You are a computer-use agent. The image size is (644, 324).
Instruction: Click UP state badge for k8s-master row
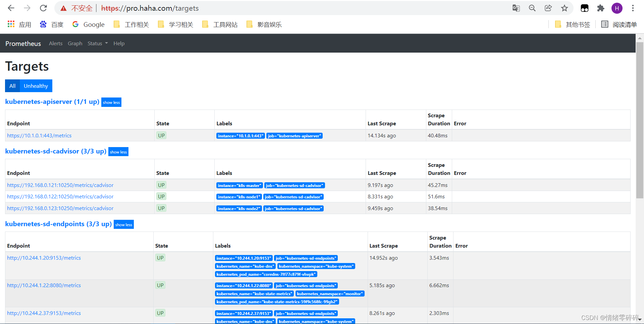coord(161,185)
